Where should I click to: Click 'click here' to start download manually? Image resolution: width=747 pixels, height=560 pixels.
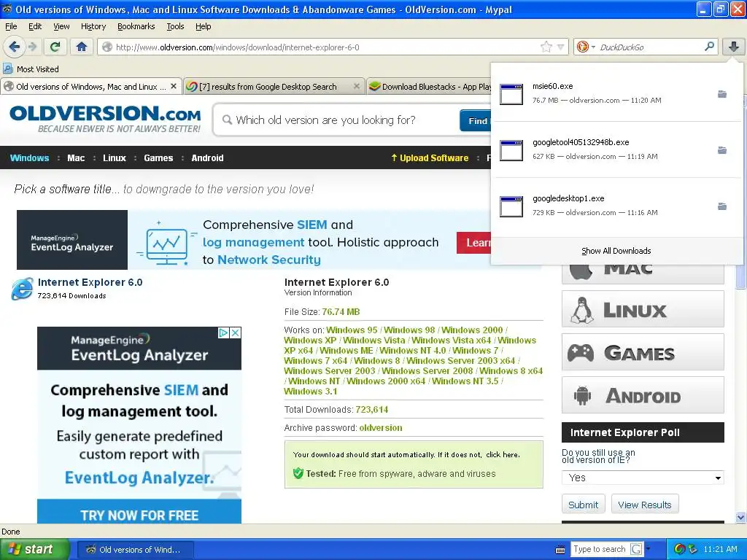click(x=502, y=454)
